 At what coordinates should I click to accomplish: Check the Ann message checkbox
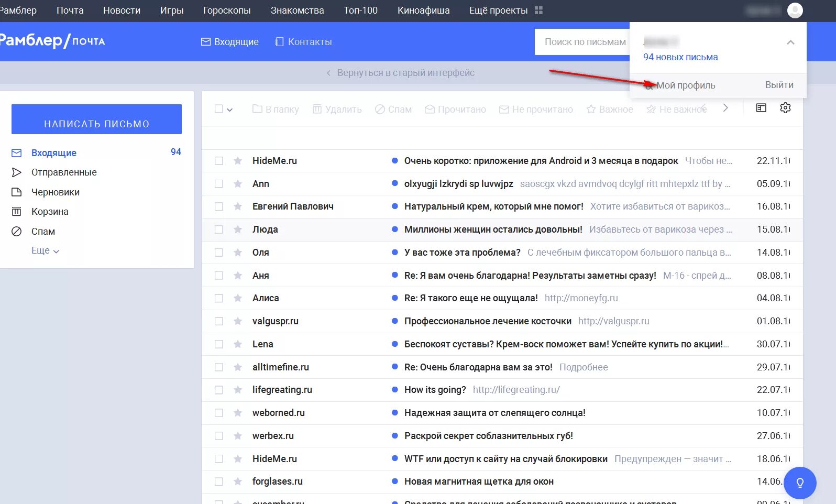[219, 184]
